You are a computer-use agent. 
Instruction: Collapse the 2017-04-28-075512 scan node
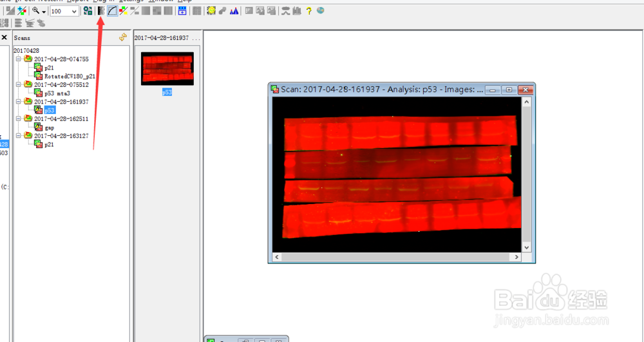(18, 84)
